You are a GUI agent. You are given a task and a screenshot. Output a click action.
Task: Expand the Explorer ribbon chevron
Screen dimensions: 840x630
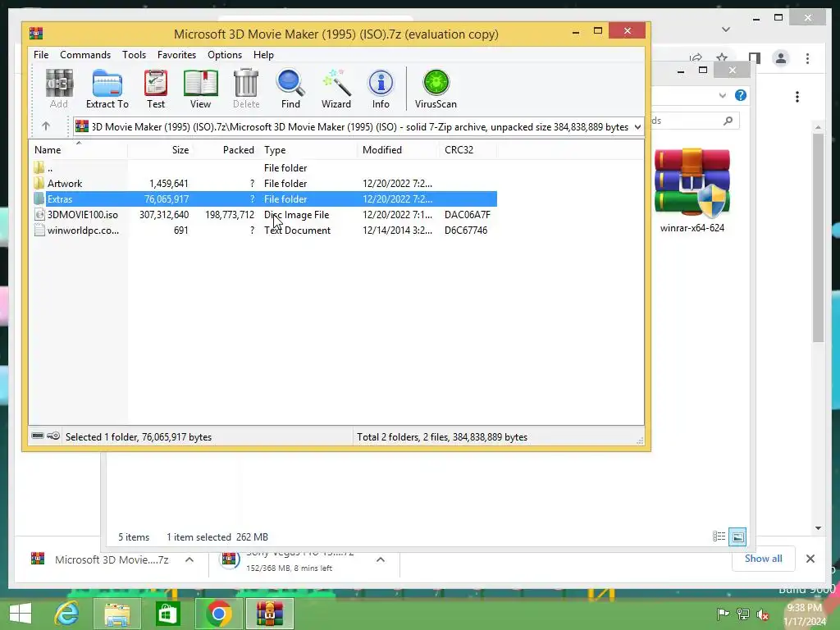click(722, 95)
